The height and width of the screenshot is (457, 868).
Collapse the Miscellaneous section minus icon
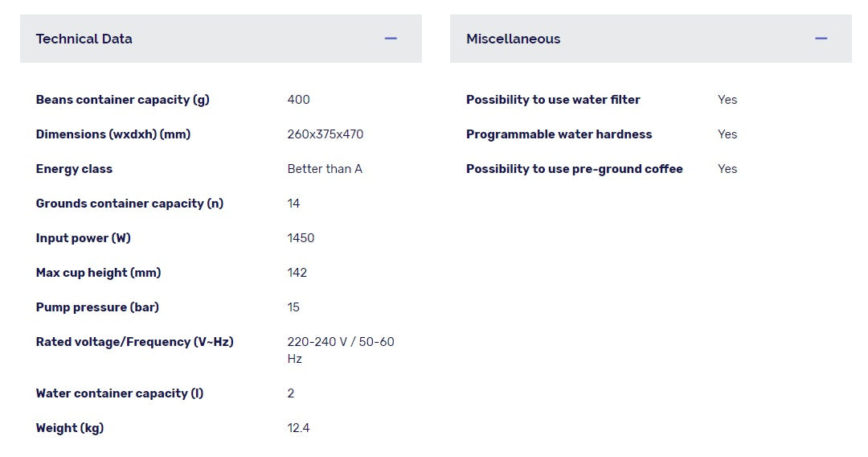tap(821, 39)
